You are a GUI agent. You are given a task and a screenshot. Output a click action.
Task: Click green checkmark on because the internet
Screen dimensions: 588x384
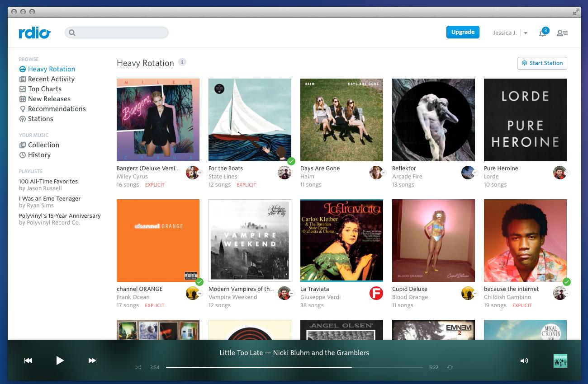(567, 282)
